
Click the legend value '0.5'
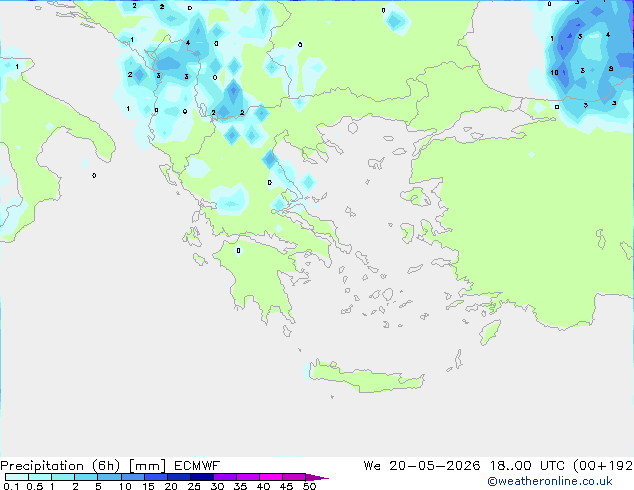pos(34,486)
